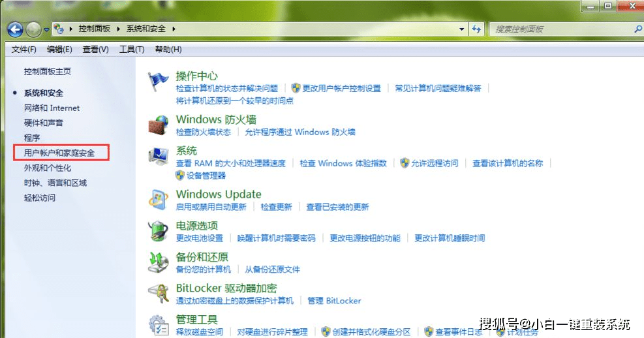Open the 查看(V) menu
Screen dimensions: 644x338
click(96, 50)
